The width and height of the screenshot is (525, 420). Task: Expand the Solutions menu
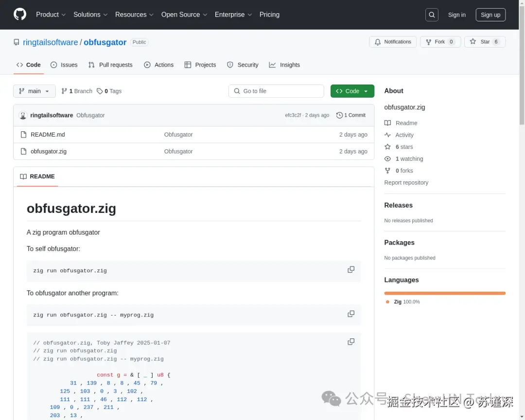(x=90, y=15)
